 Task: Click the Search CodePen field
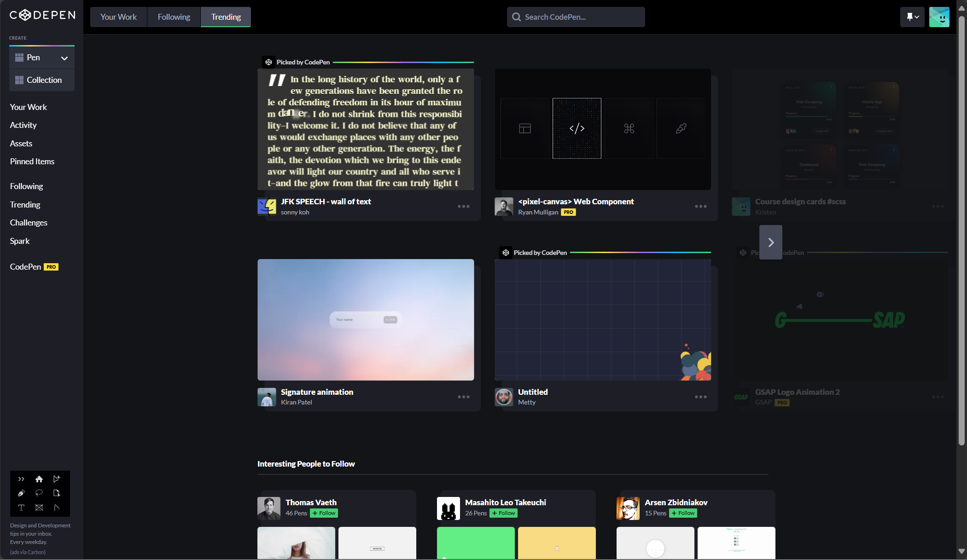click(576, 17)
